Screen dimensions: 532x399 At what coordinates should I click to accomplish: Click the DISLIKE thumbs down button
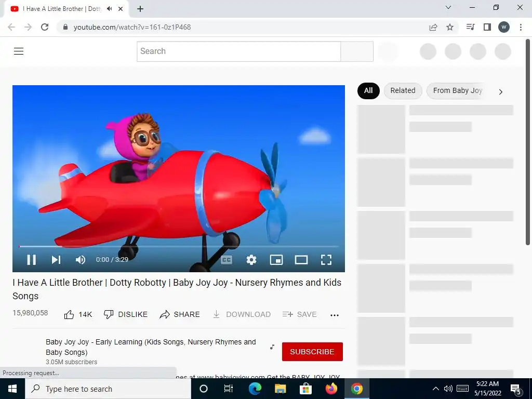tap(126, 314)
